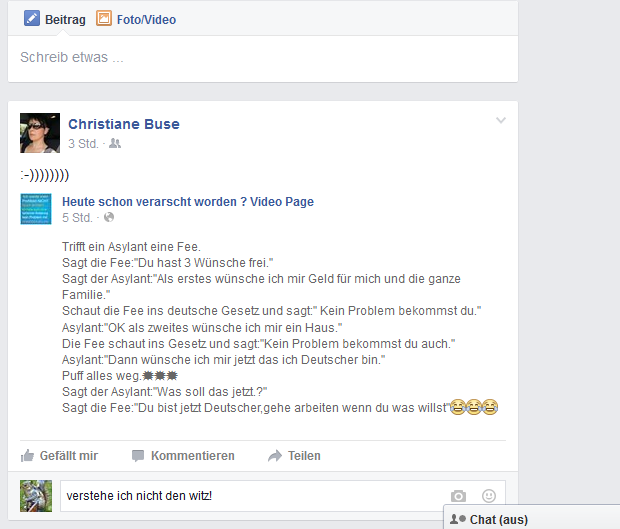Open the emoji smiley picker in comment box

click(489, 496)
